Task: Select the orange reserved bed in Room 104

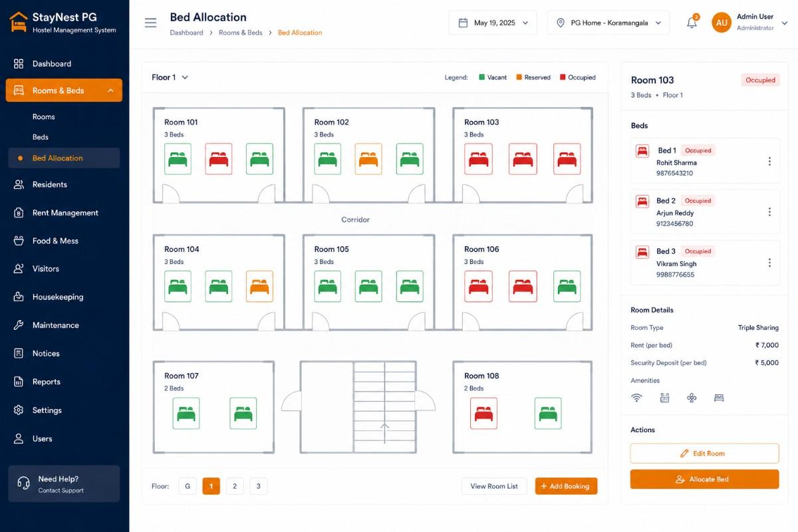Action: pos(259,286)
